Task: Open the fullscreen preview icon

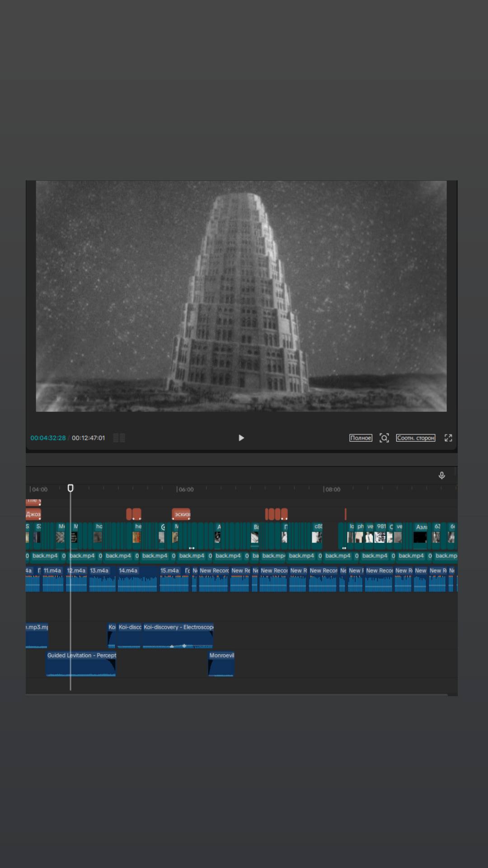Action: pyautogui.click(x=448, y=438)
